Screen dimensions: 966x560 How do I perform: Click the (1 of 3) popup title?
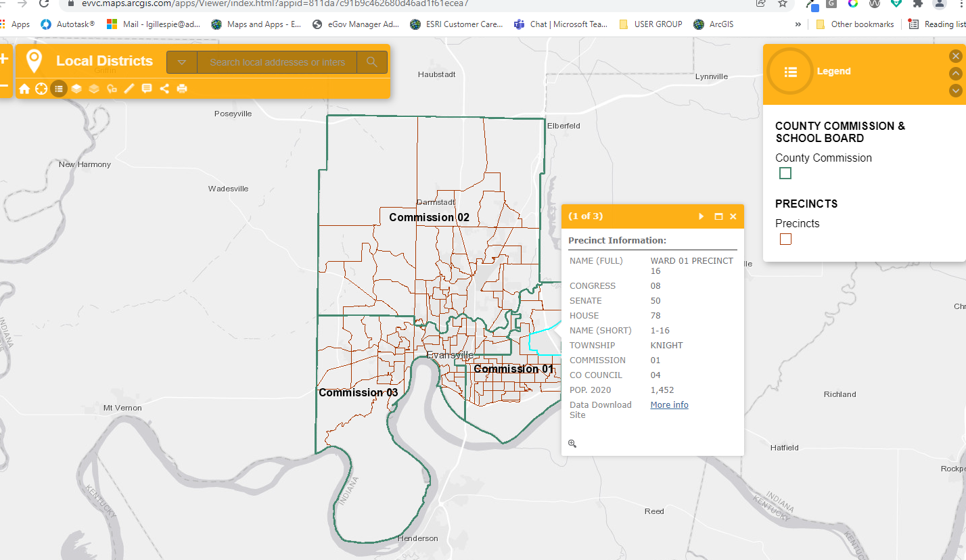[585, 216]
